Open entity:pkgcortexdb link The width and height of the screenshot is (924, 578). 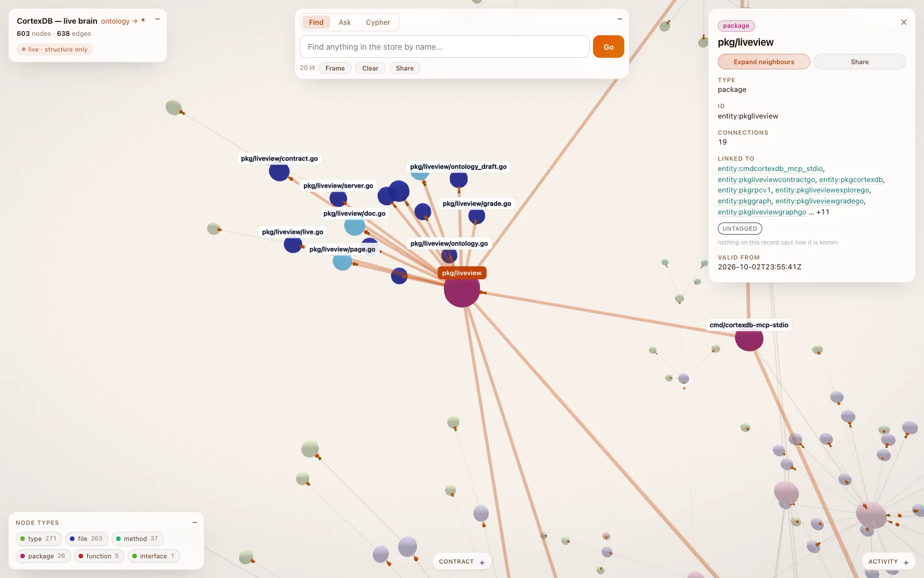point(851,180)
